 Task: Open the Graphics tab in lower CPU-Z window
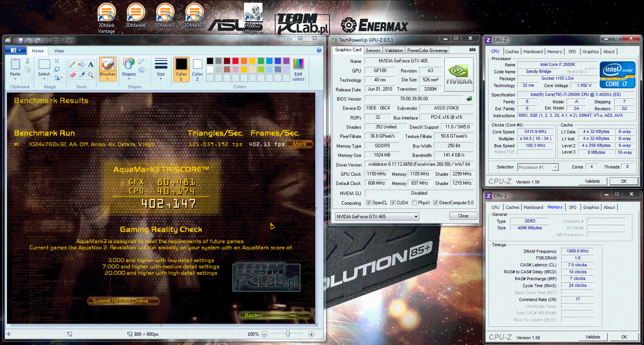point(591,208)
